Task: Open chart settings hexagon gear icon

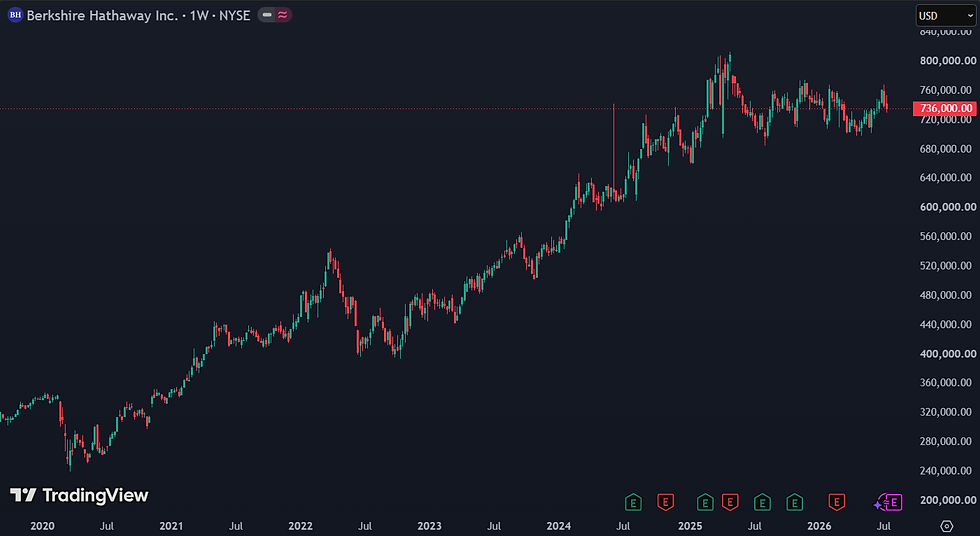Action: 947,526
